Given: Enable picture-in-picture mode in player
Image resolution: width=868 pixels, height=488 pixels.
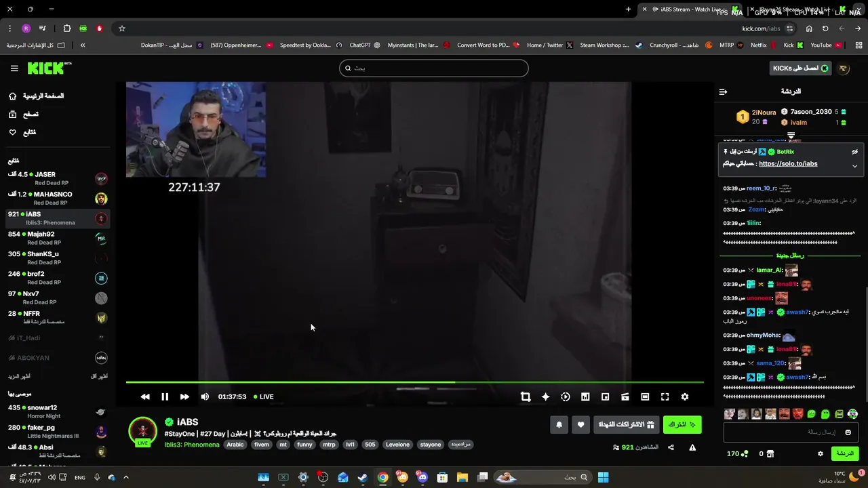Looking at the screenshot, I should (x=606, y=396).
